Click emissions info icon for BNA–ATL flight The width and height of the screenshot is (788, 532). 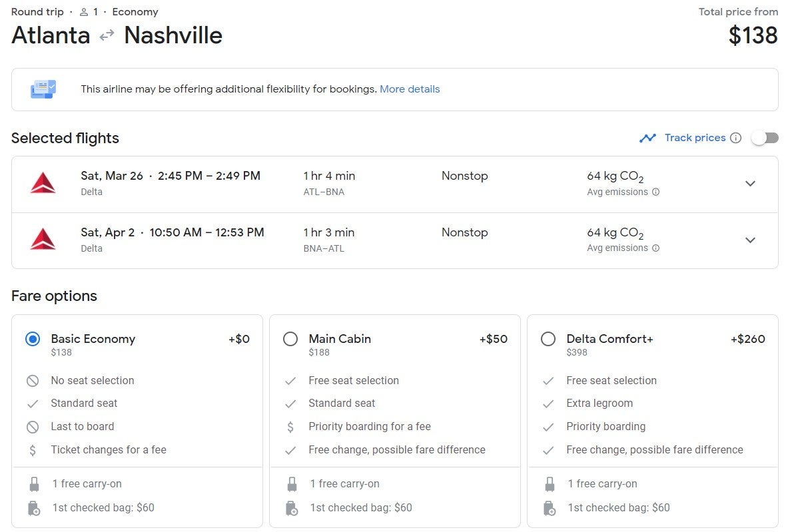coord(655,248)
